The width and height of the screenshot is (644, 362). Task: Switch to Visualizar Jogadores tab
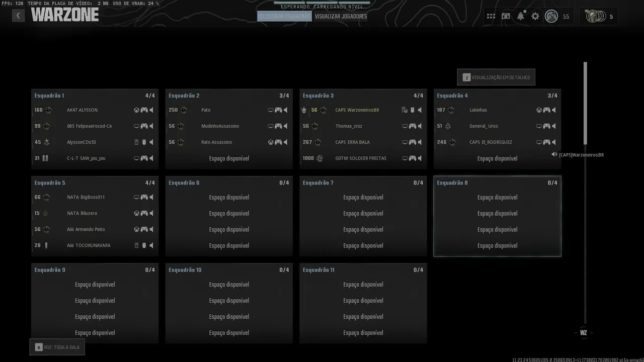[x=341, y=16]
